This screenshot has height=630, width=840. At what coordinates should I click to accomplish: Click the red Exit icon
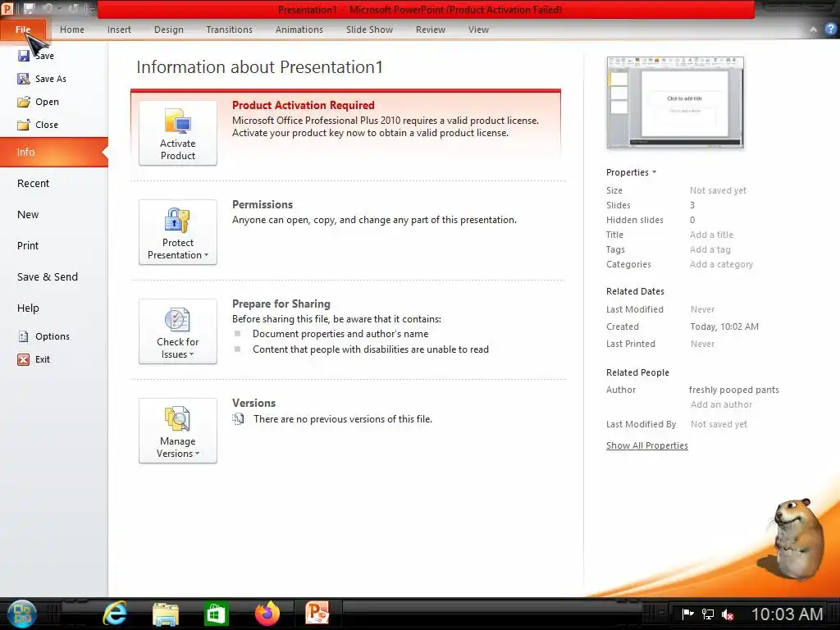coord(24,359)
